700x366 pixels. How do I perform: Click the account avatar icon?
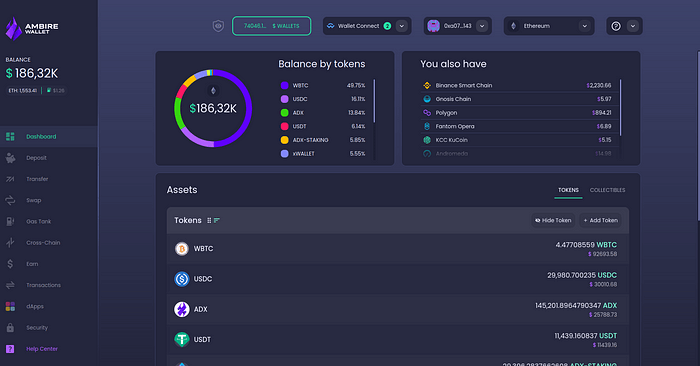point(433,26)
